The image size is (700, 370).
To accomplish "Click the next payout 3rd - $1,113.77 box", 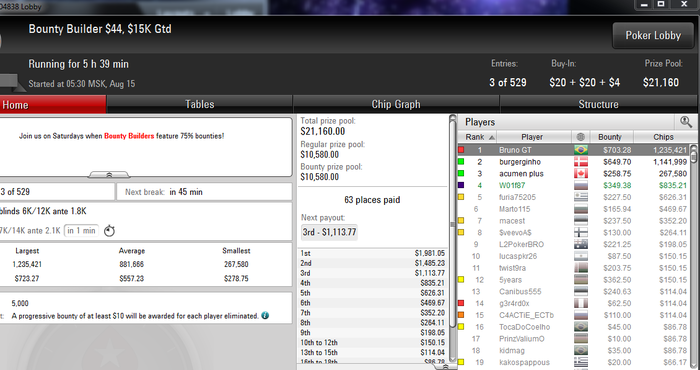I will click(x=329, y=232).
